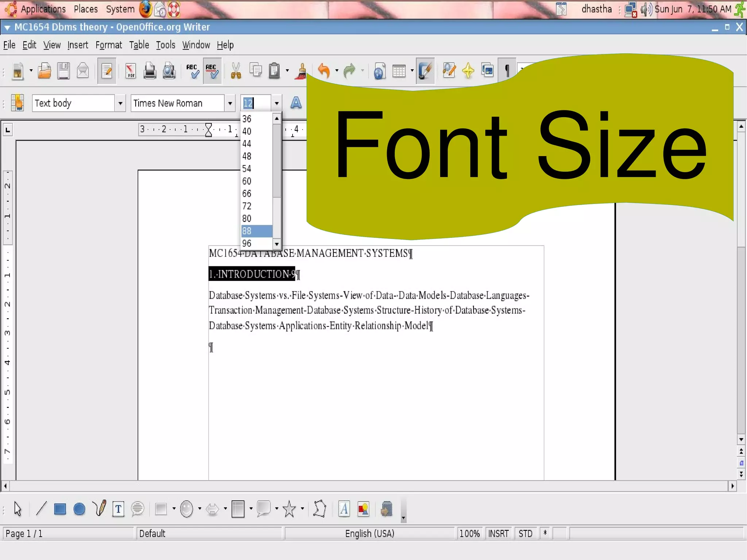Open the Insert menu

78,45
